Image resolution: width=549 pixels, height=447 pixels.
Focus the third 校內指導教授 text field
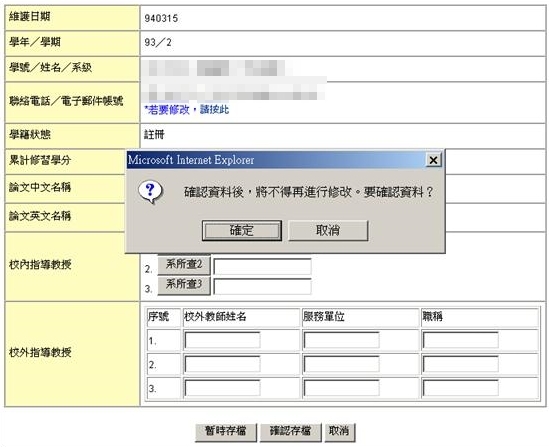click(x=262, y=287)
